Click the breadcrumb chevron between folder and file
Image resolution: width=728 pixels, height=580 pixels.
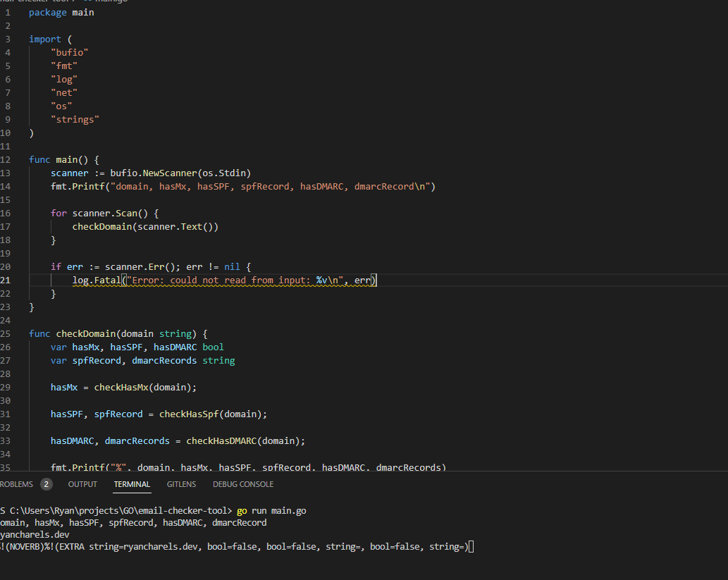(73, 2)
